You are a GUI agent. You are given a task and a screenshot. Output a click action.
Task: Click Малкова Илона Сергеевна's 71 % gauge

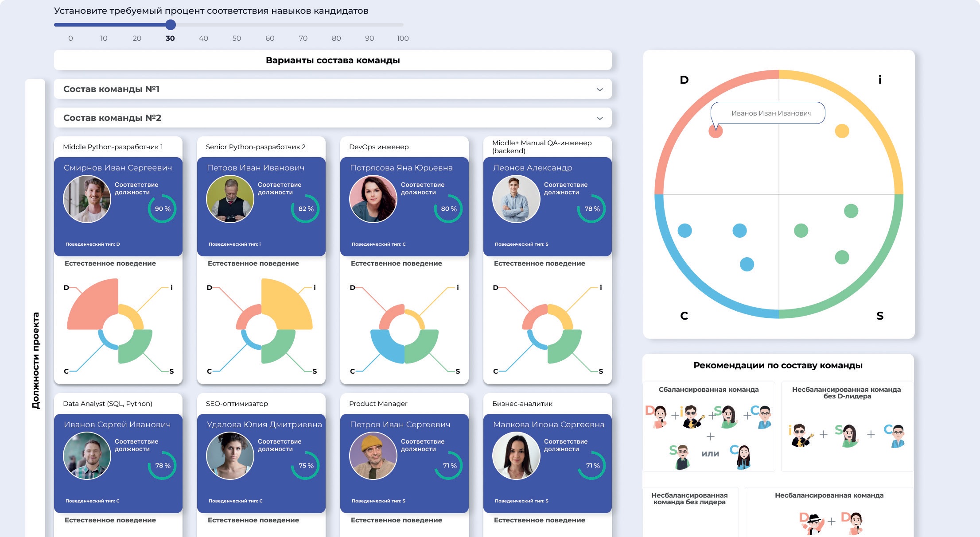coord(591,466)
